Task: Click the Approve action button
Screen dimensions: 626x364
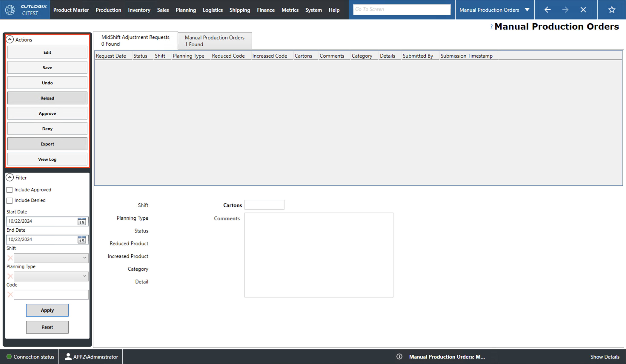Action: [47, 113]
